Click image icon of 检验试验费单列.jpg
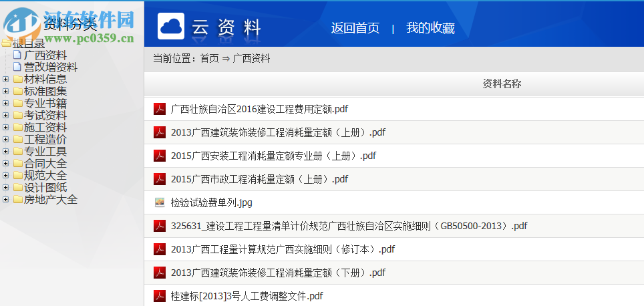This screenshot has height=306, width=644. [x=160, y=202]
